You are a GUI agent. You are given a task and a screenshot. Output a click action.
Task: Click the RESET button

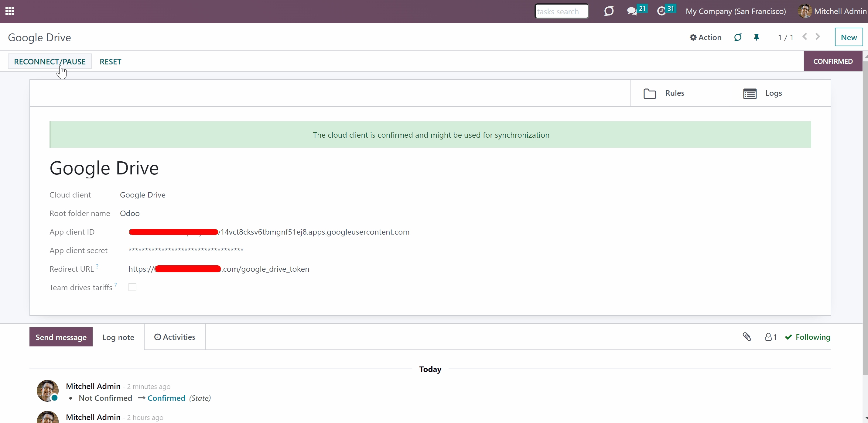[x=110, y=61]
